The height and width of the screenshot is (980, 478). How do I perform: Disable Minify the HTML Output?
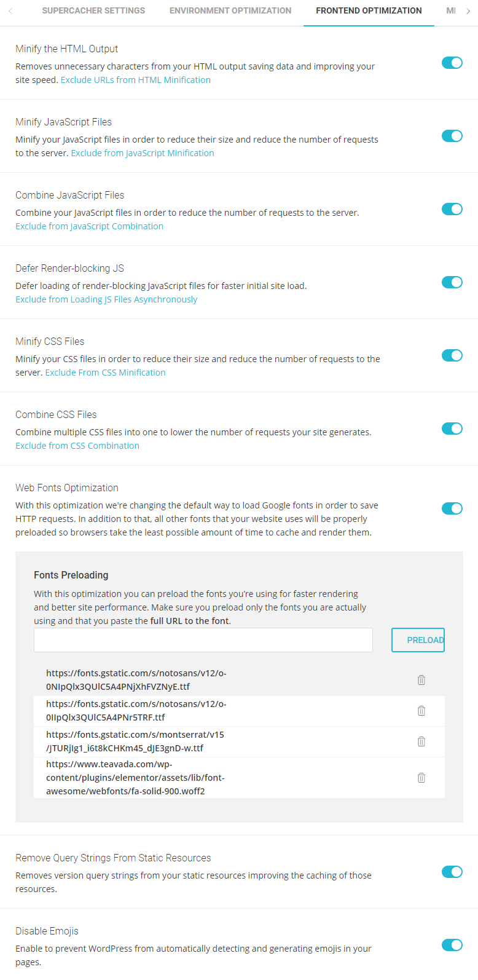tap(452, 63)
